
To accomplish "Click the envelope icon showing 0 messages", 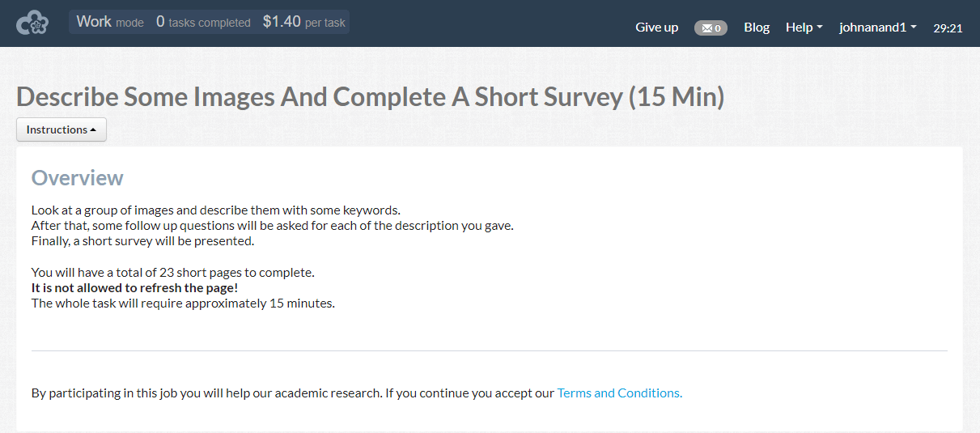I will [706, 28].
